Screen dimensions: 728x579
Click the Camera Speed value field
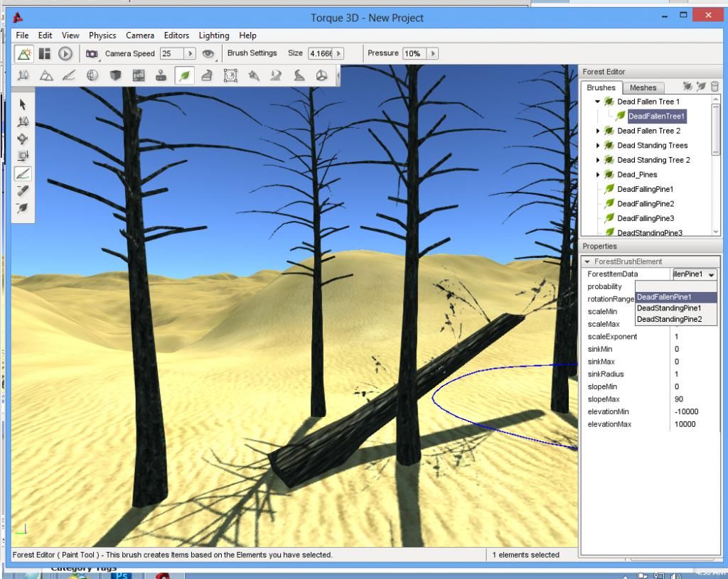point(171,53)
